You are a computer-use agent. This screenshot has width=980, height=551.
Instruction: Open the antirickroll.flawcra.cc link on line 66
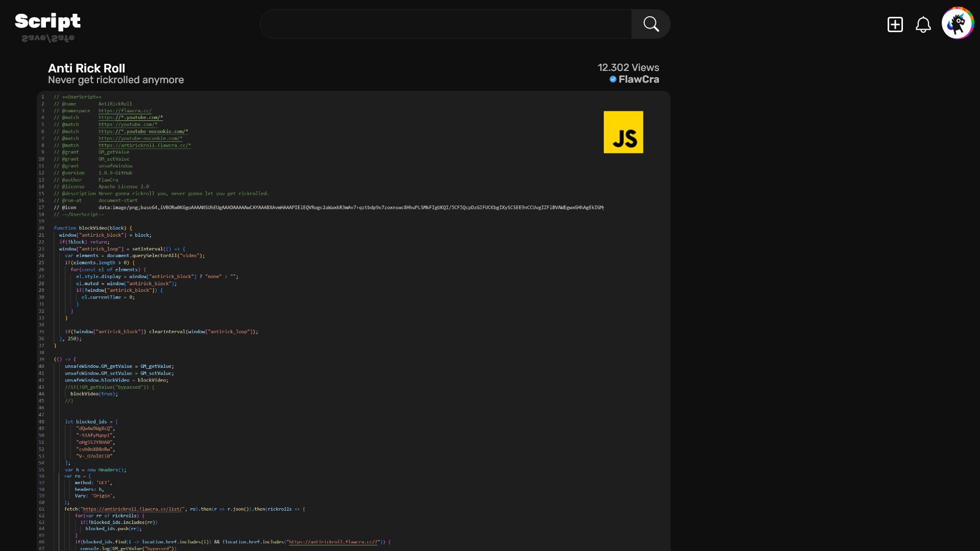click(x=334, y=542)
